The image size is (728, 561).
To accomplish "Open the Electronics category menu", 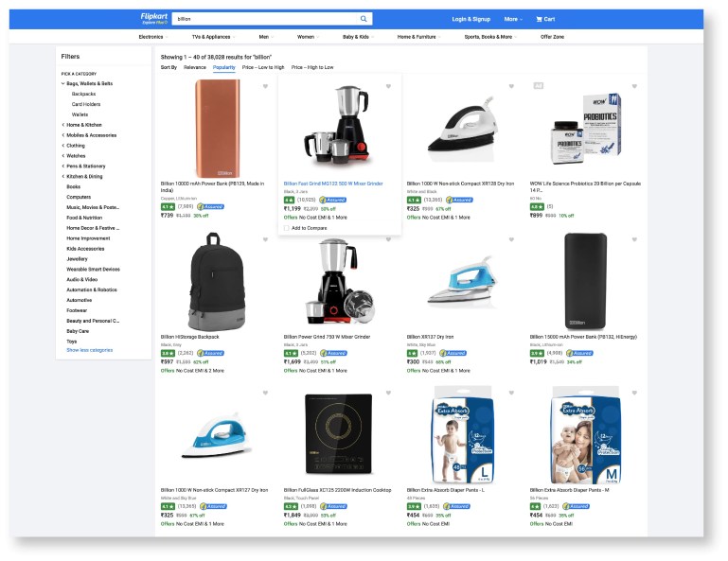I will (x=152, y=37).
